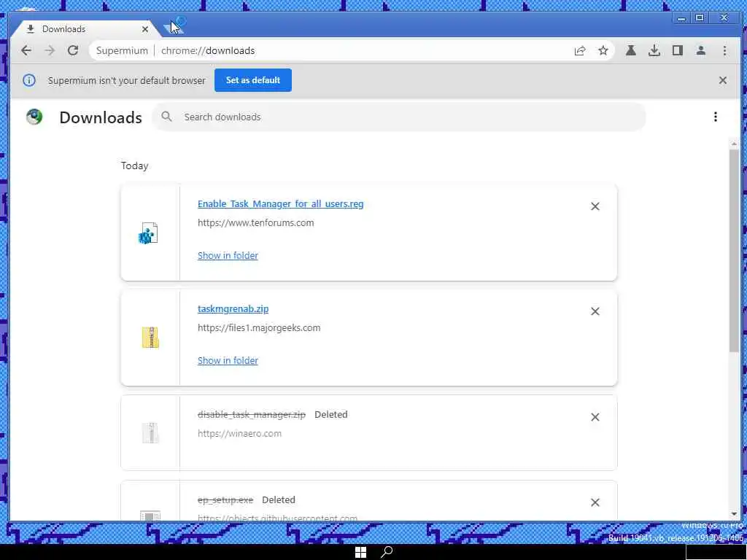Open the profile avatar menu
Screen dimensions: 747x560
pyautogui.click(x=701, y=50)
